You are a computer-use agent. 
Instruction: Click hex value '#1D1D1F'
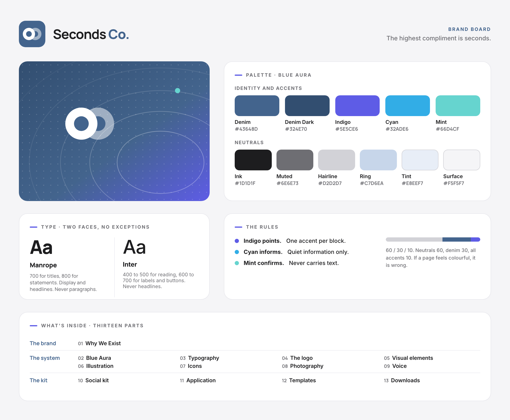(x=245, y=183)
